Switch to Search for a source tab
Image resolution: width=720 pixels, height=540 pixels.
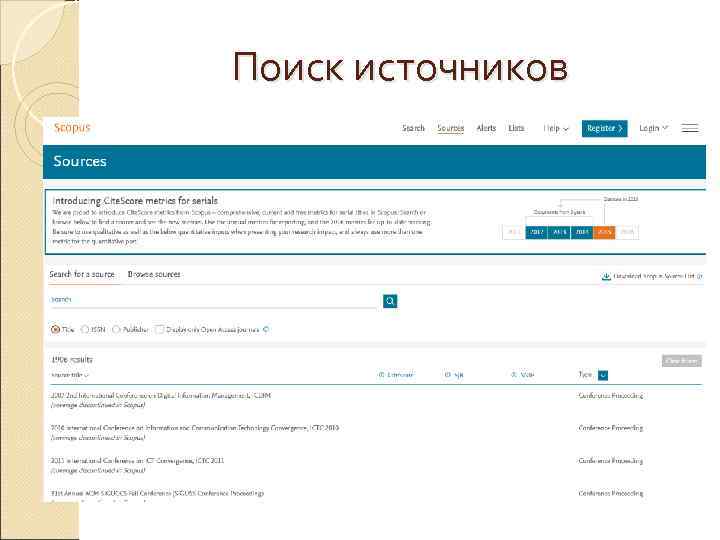point(82,274)
